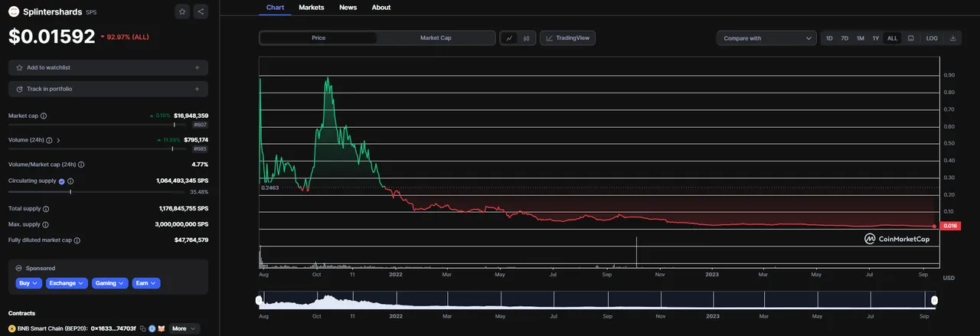Click Add to watchlist button
The height and width of the screenshot is (336, 980).
tap(108, 67)
